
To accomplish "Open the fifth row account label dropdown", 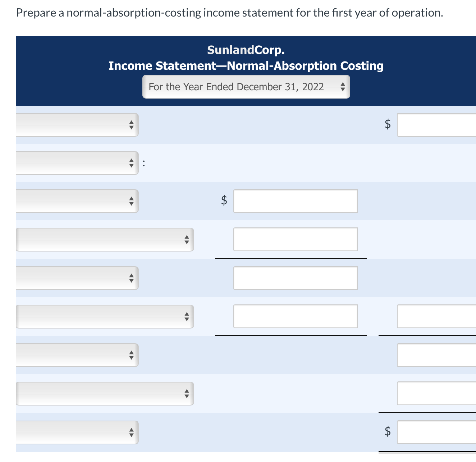I will tap(77, 278).
